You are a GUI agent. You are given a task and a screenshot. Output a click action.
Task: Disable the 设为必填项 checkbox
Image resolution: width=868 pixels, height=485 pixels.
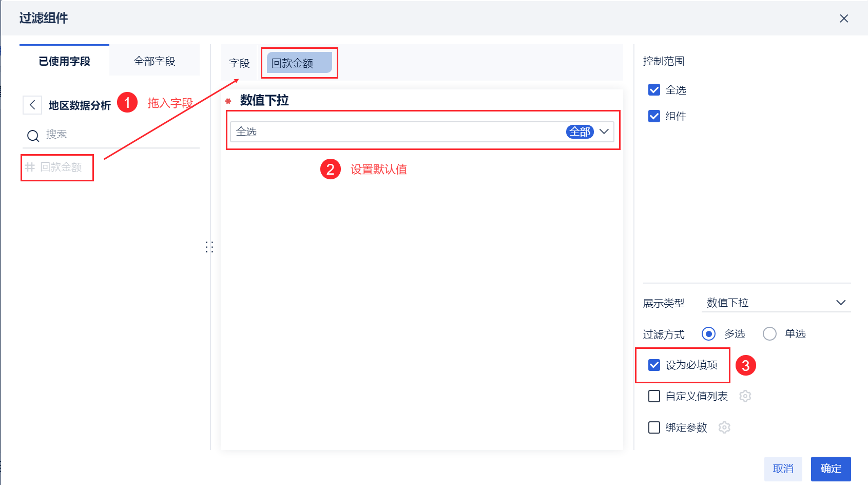tap(654, 365)
